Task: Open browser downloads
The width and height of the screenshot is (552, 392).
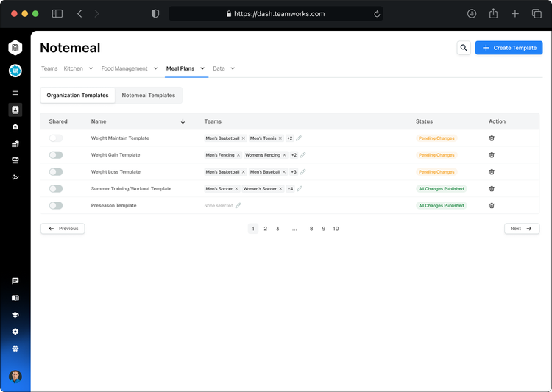Action: pos(472,14)
